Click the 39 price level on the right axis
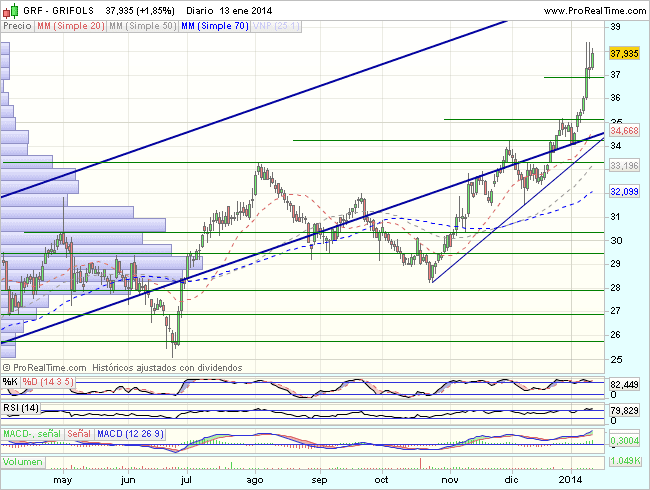This screenshot has width=650, height=490. pyautogui.click(x=616, y=27)
